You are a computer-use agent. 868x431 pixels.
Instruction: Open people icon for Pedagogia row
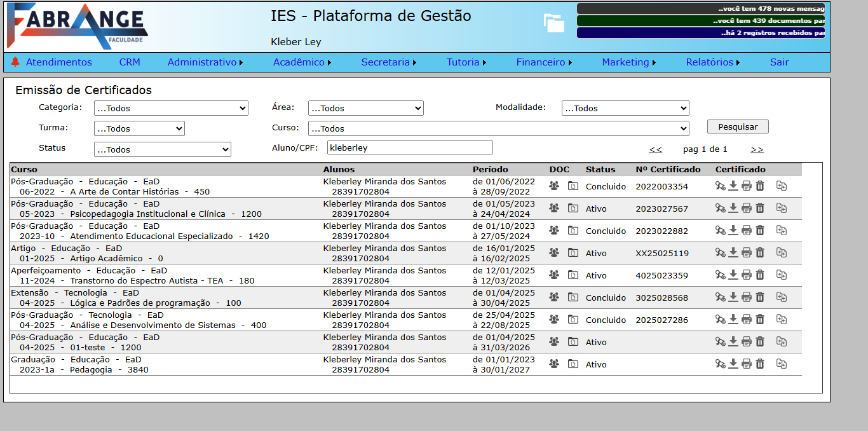point(554,364)
